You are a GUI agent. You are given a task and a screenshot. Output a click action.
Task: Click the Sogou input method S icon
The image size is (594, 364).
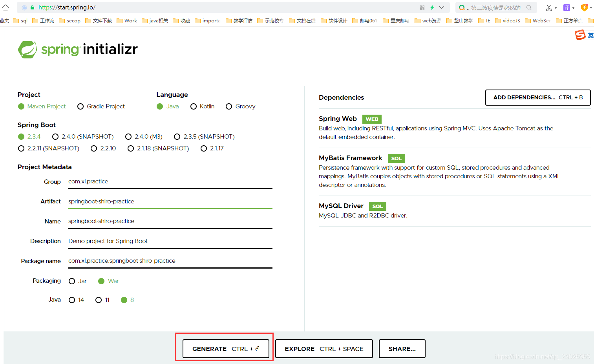click(580, 35)
